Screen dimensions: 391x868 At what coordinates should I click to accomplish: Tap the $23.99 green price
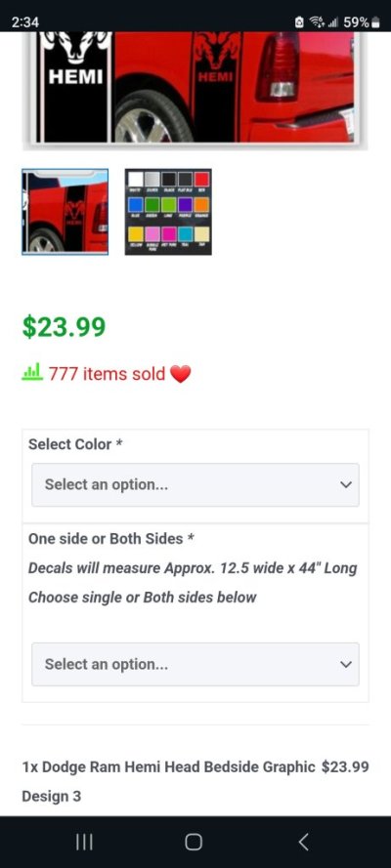coord(64,327)
